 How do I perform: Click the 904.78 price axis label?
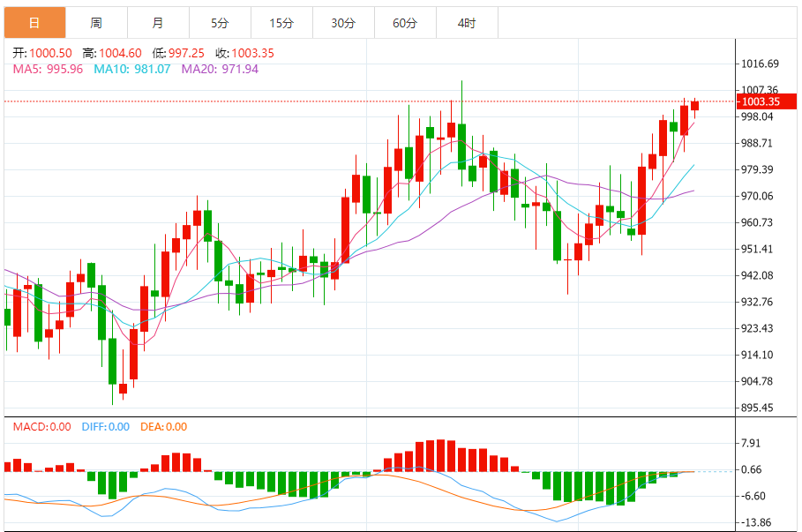(757, 382)
